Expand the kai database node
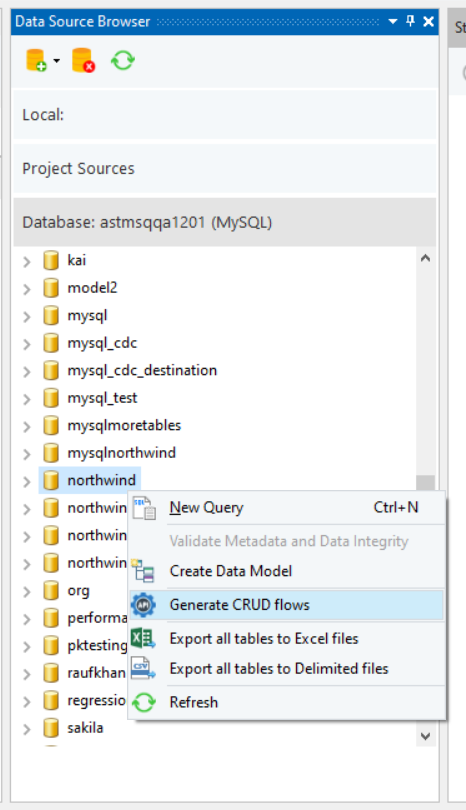The image size is (466, 810). pos(27,262)
